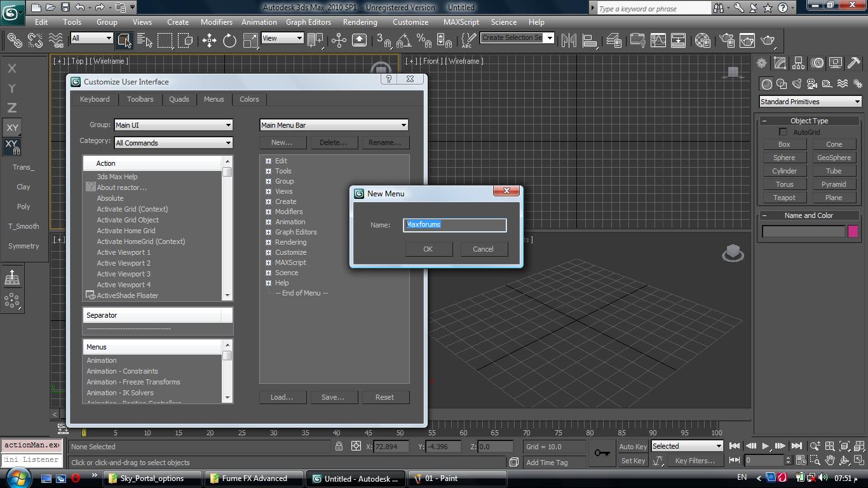Viewport: 868px width, 488px height.
Task: Open the Utilities hammer panel
Action: (853, 63)
